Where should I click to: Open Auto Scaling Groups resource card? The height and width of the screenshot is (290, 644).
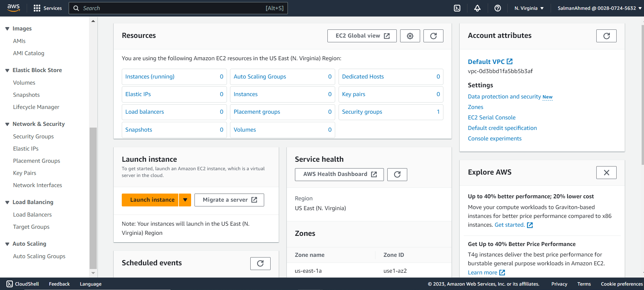point(282,77)
